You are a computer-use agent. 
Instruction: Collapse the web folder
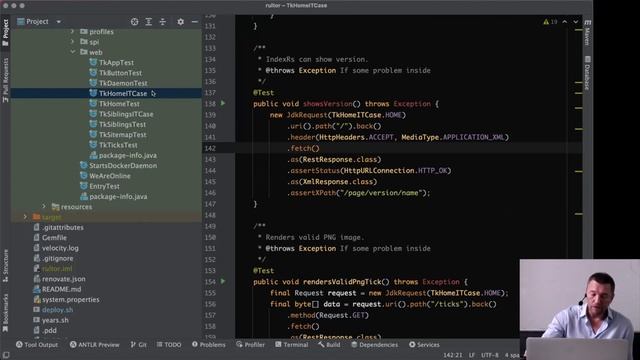point(73,52)
